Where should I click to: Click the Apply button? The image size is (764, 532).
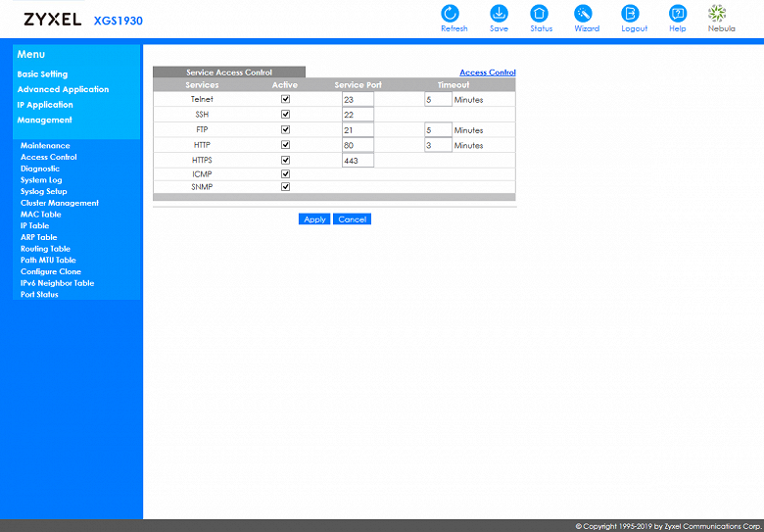[314, 219]
